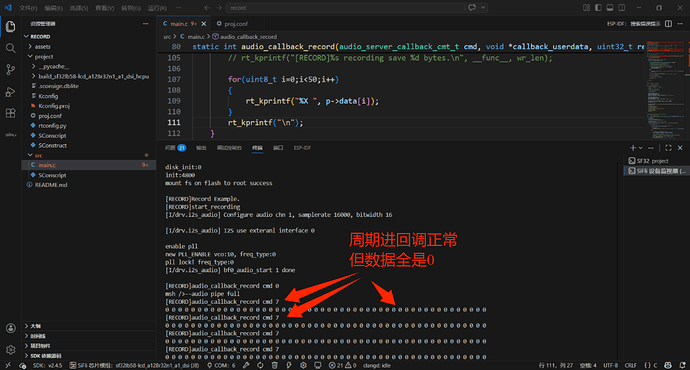Open explorer panel more actions ellipsis
The height and width of the screenshot is (370, 690).
(146, 23)
